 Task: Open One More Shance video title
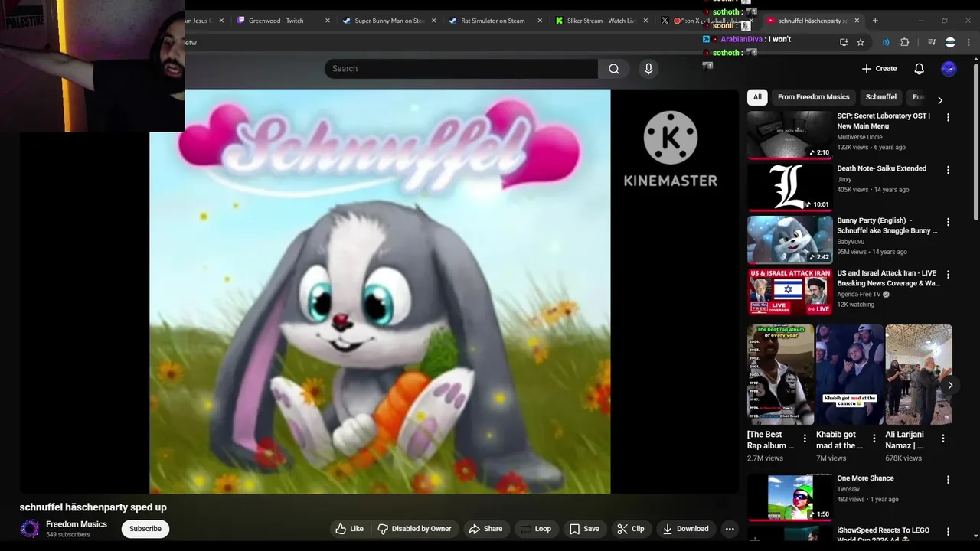point(865,478)
